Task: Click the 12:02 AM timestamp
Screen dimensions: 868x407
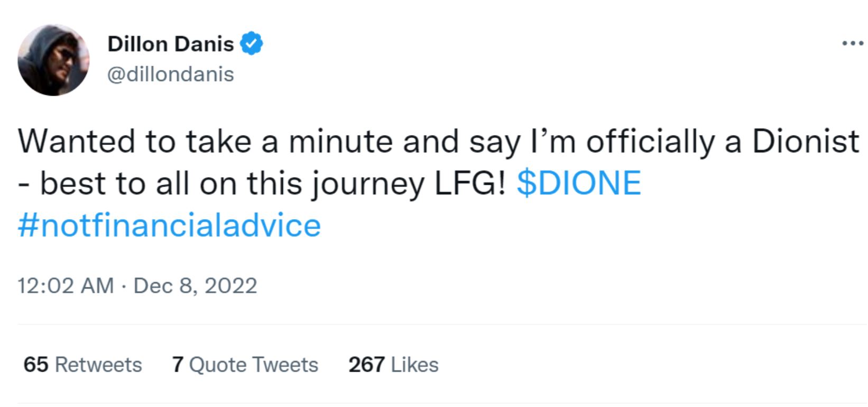Action: pos(66,286)
